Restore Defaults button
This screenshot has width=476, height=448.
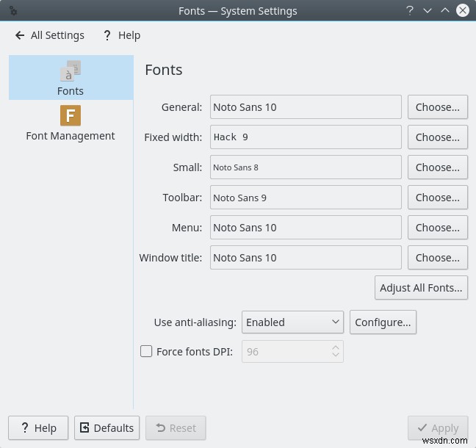tap(107, 427)
